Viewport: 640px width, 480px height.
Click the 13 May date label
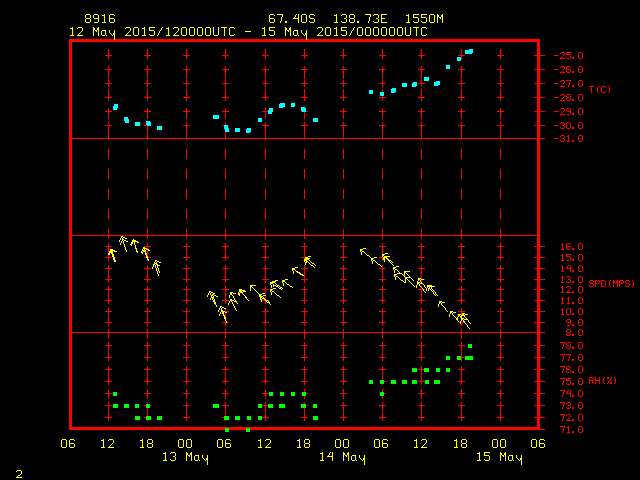[x=185, y=457]
